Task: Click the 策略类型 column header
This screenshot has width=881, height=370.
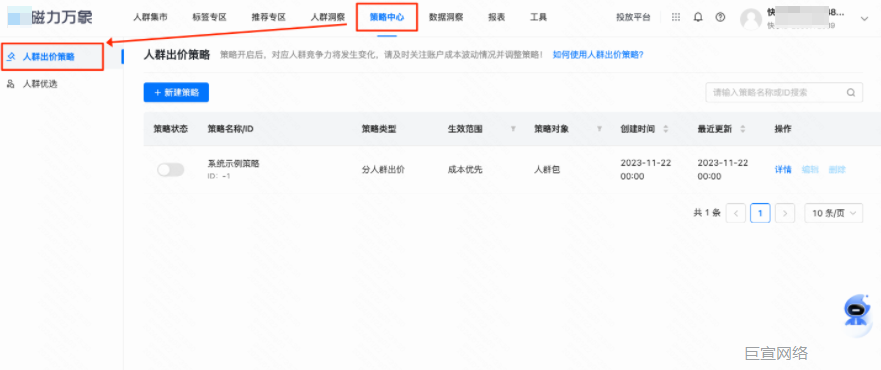Action: click(379, 129)
